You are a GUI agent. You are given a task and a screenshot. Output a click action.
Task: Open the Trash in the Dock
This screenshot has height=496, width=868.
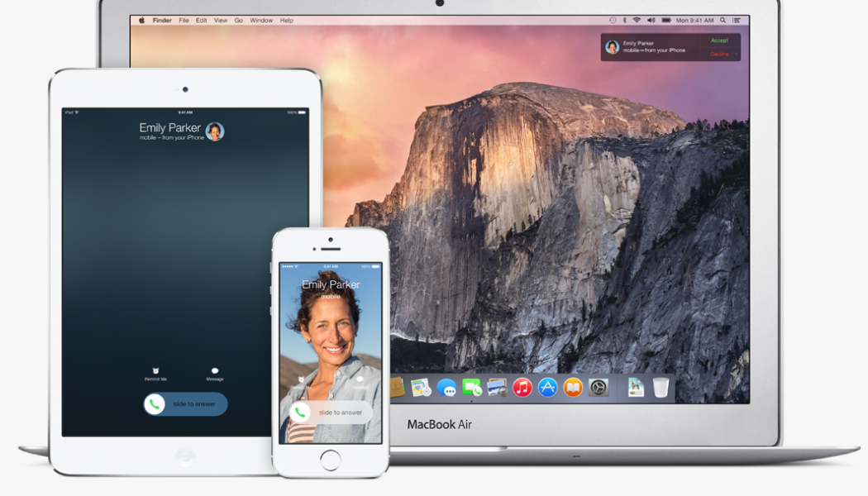pyautogui.click(x=661, y=387)
